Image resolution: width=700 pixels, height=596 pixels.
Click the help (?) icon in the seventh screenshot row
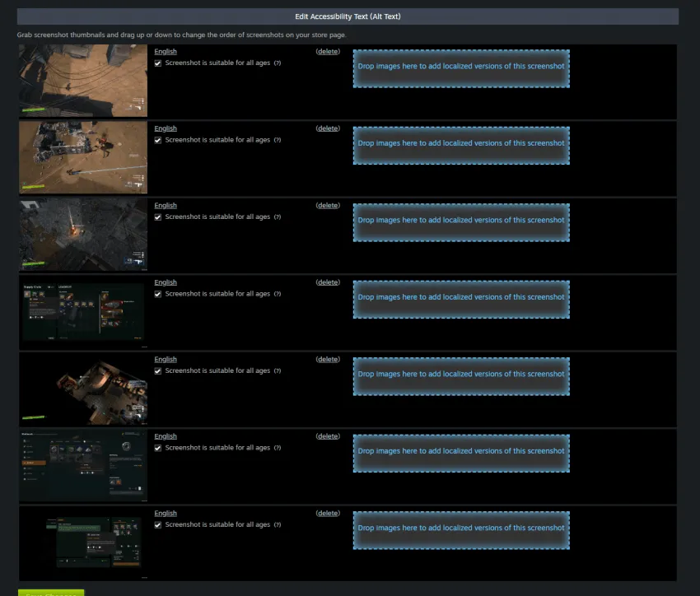278,524
